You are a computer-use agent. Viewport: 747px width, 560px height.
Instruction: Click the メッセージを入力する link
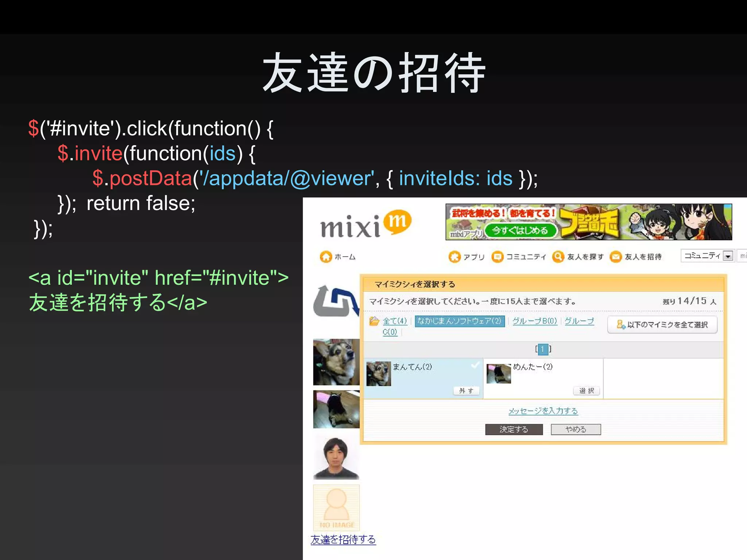tap(543, 411)
